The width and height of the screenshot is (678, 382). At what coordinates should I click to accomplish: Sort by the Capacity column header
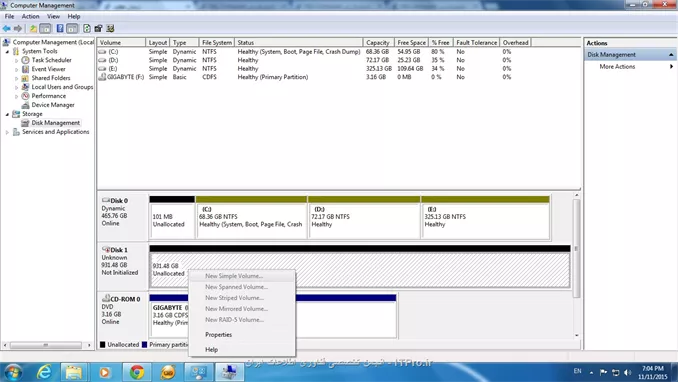[x=378, y=42]
